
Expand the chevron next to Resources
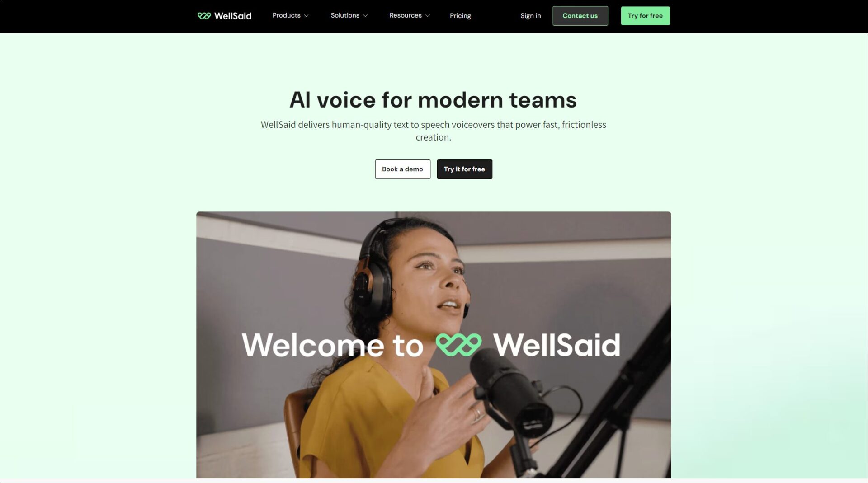pyautogui.click(x=428, y=16)
